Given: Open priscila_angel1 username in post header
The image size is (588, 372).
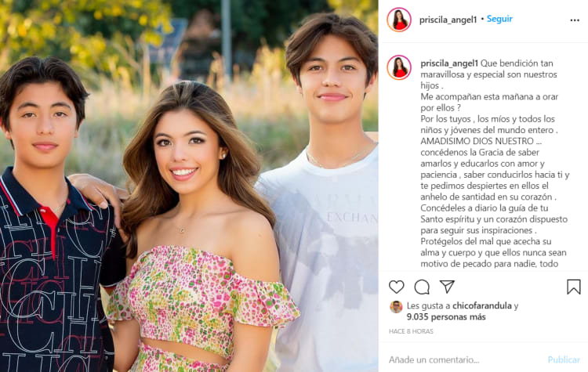Looking at the screenshot, I should pos(448,20).
